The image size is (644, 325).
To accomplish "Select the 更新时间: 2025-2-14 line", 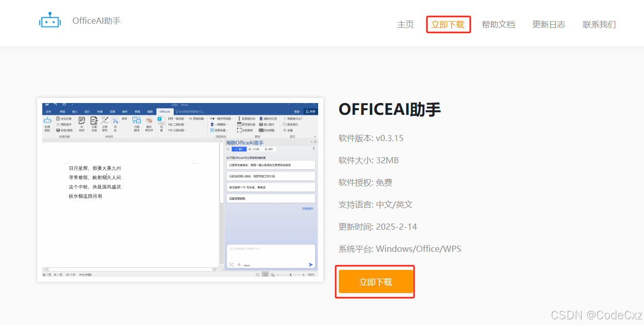I will [378, 227].
